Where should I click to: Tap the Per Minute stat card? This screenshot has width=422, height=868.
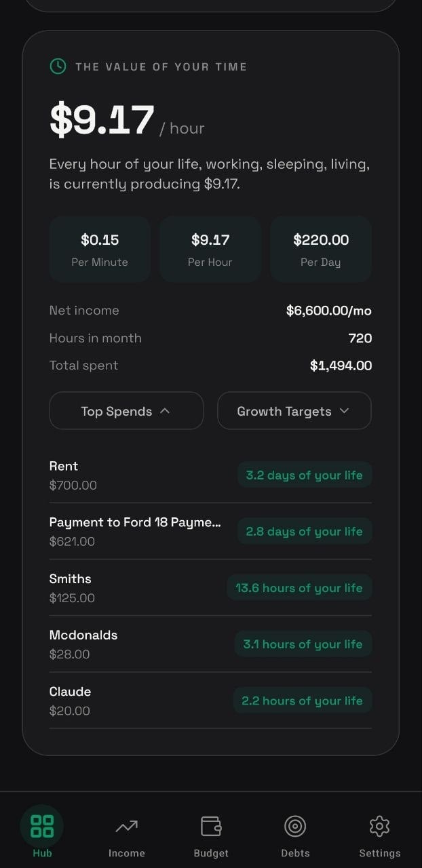pyautogui.click(x=100, y=248)
